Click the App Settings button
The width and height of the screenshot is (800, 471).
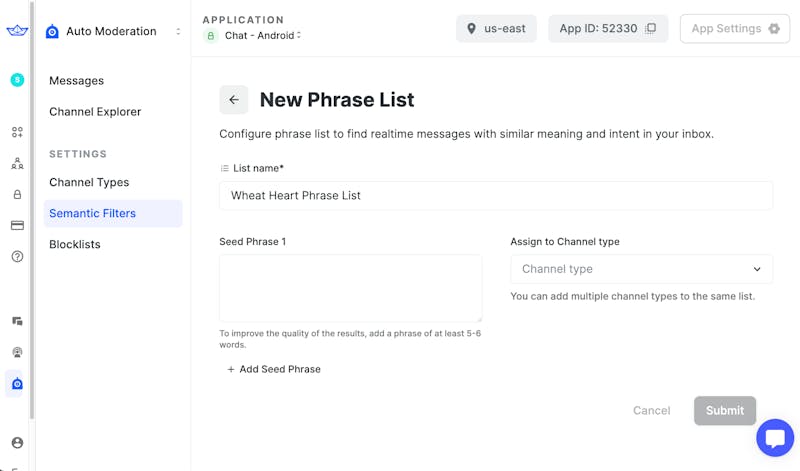(734, 29)
